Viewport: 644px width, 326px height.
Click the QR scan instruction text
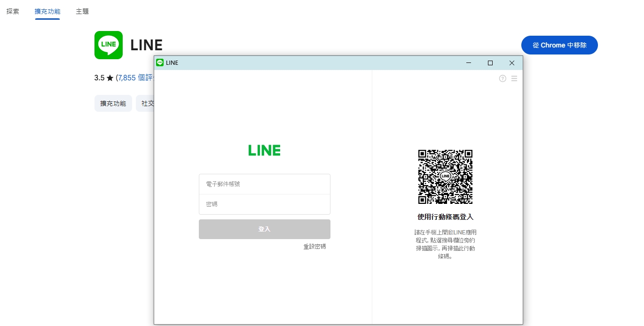(x=445, y=244)
